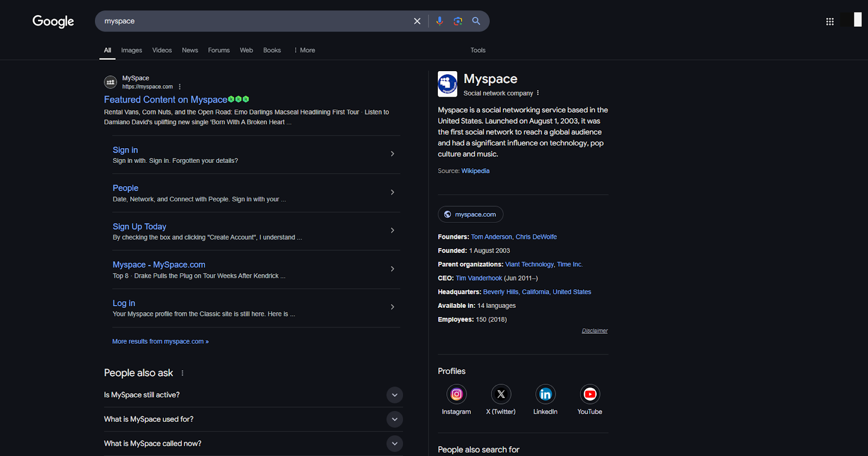Click chevron arrow on Sign Up Today row
The image size is (868, 456).
(x=392, y=231)
